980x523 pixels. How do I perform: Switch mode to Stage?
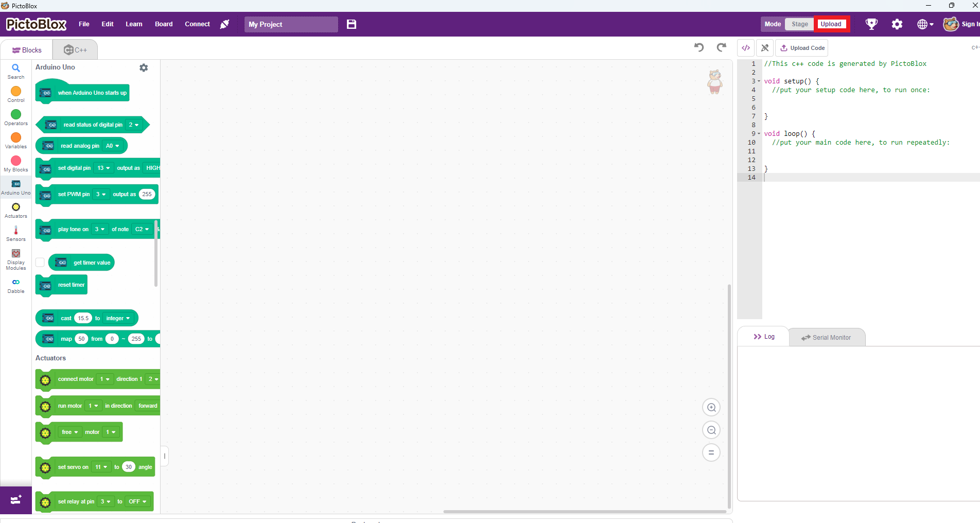pyautogui.click(x=799, y=24)
